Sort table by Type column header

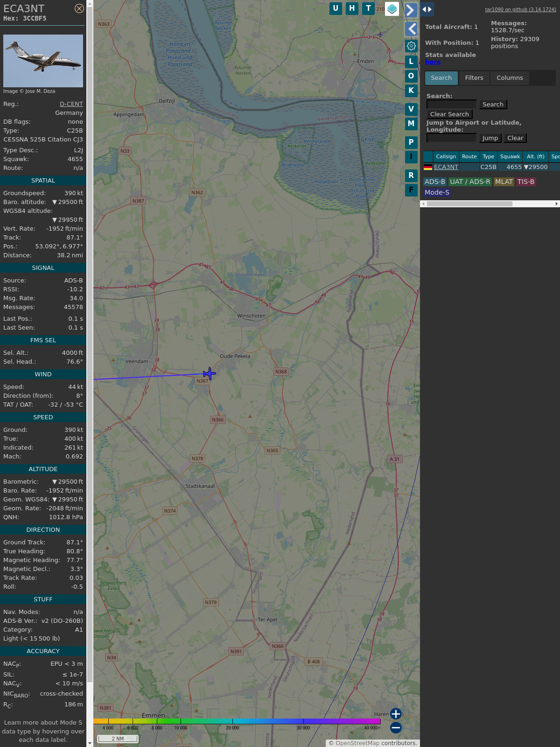click(x=488, y=157)
